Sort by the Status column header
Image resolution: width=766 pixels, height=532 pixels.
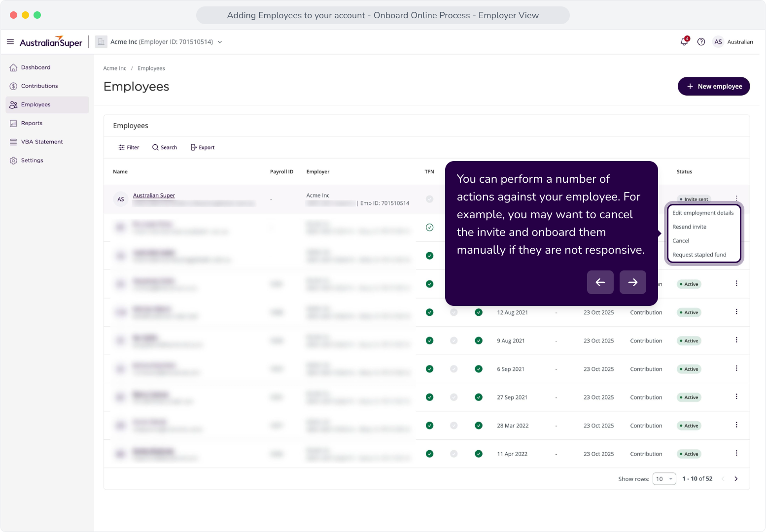[684, 172]
